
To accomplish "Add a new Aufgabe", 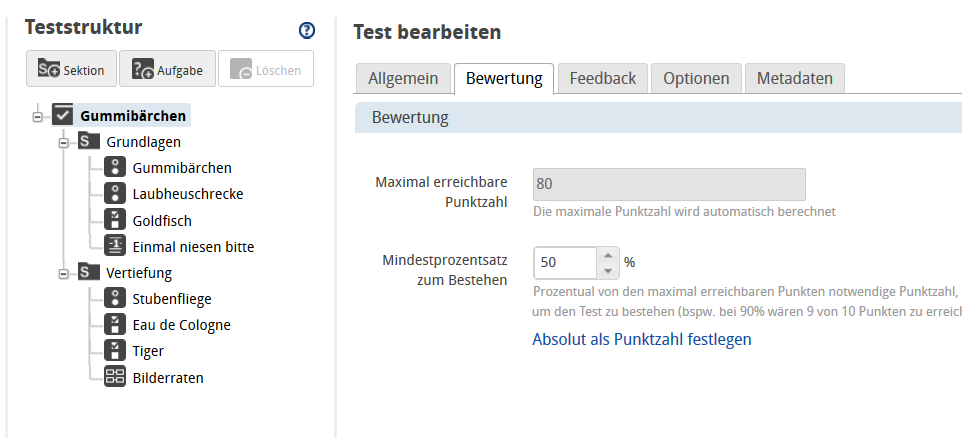I will coord(167,69).
